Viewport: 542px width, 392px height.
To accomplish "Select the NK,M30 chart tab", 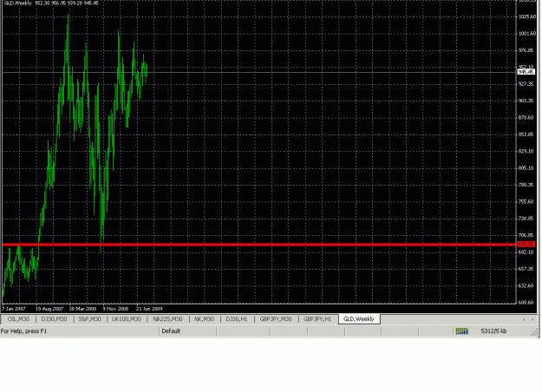I will point(204,319).
